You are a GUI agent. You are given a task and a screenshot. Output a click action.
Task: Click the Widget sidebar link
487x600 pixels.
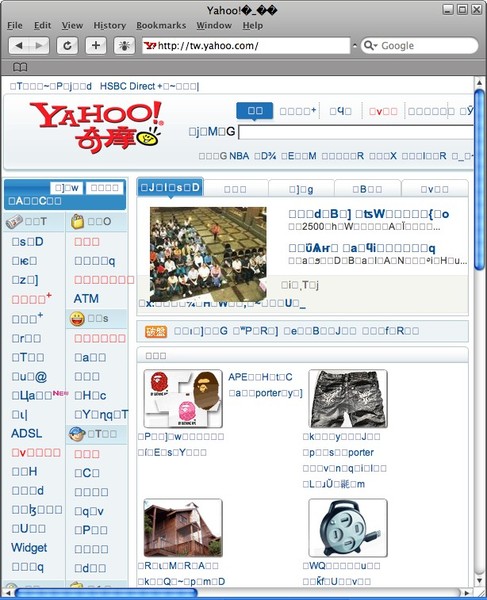coord(29,548)
